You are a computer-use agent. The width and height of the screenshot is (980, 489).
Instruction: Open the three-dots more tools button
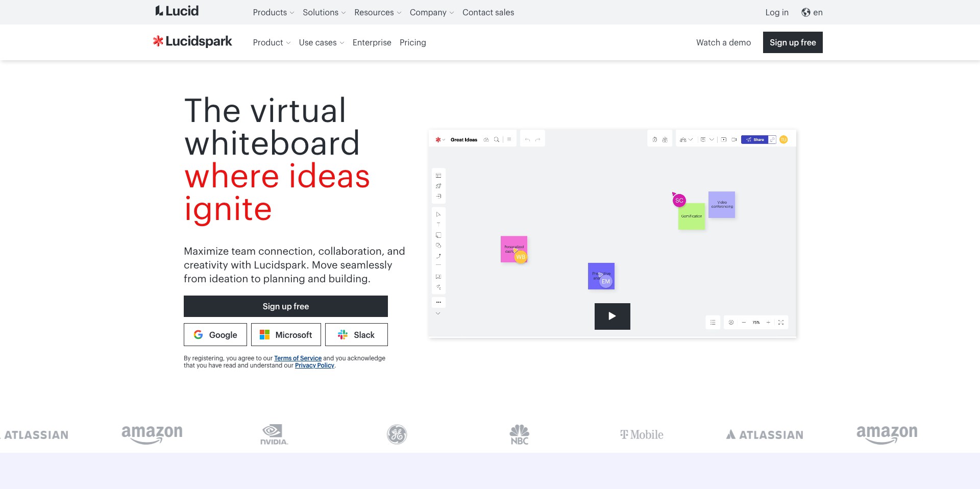click(438, 302)
